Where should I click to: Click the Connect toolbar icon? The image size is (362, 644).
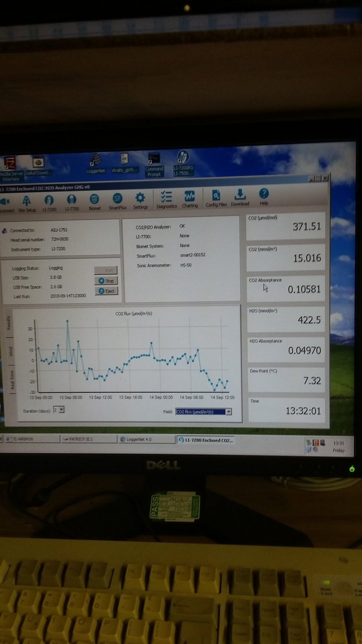(5, 204)
